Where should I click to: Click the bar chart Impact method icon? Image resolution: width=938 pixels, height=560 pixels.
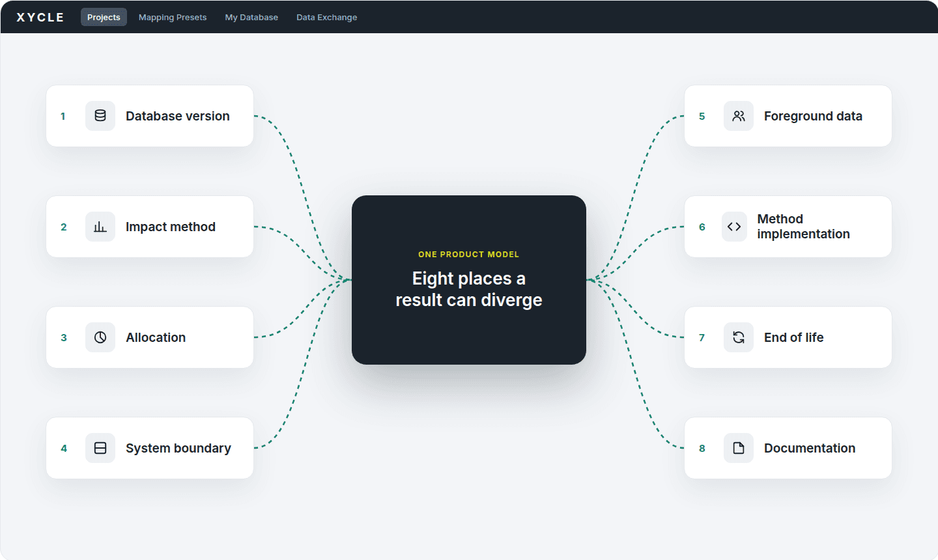[100, 227]
